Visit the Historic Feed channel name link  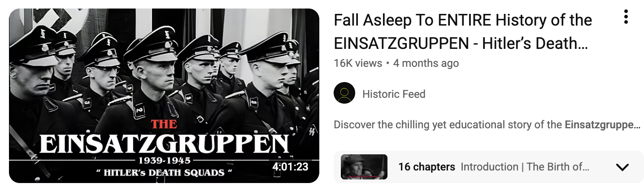394,94
